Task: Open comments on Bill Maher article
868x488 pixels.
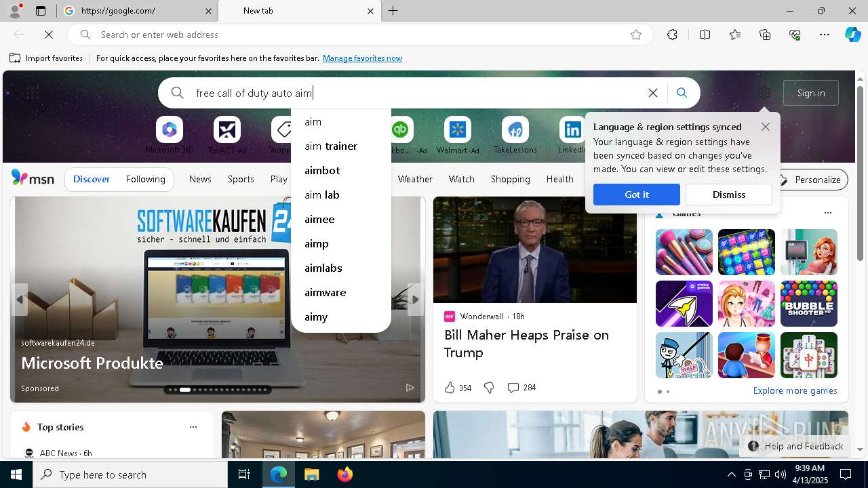Action: point(521,388)
